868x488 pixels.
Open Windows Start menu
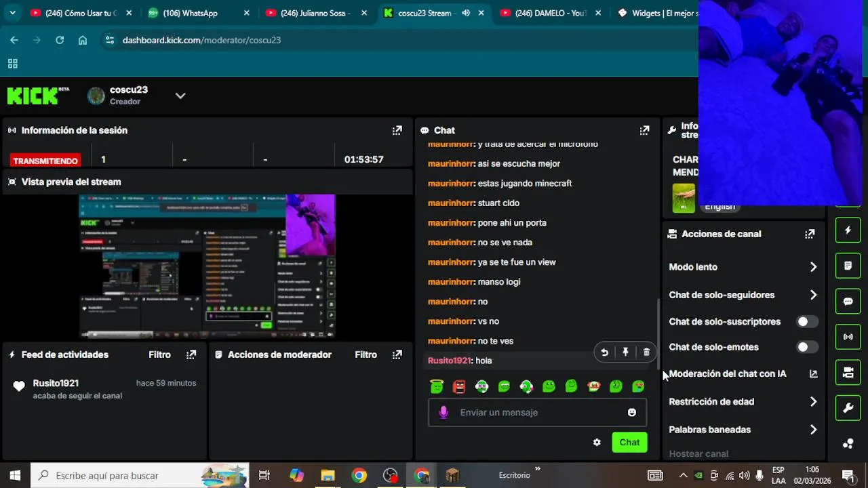tap(15, 475)
